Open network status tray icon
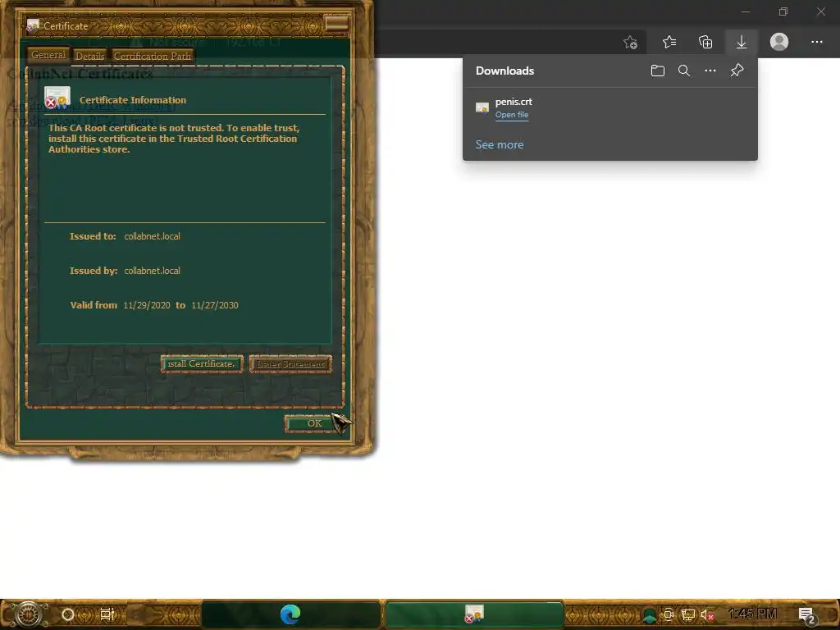The height and width of the screenshot is (630, 840). [x=688, y=614]
